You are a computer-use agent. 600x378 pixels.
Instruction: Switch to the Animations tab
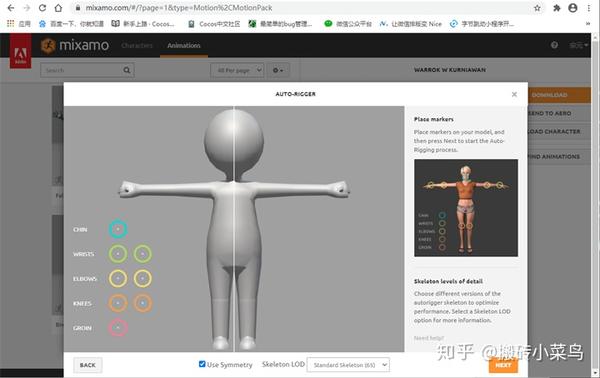tap(184, 45)
